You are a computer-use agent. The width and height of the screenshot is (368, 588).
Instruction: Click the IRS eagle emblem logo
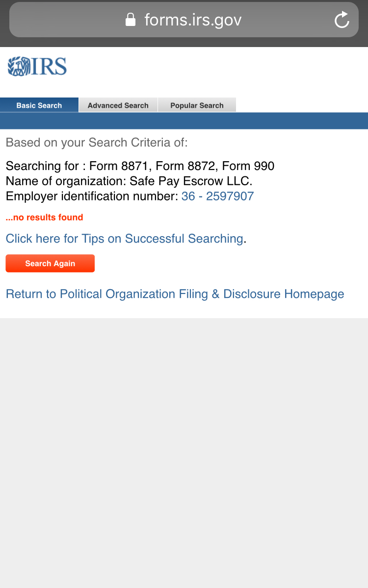click(x=19, y=67)
